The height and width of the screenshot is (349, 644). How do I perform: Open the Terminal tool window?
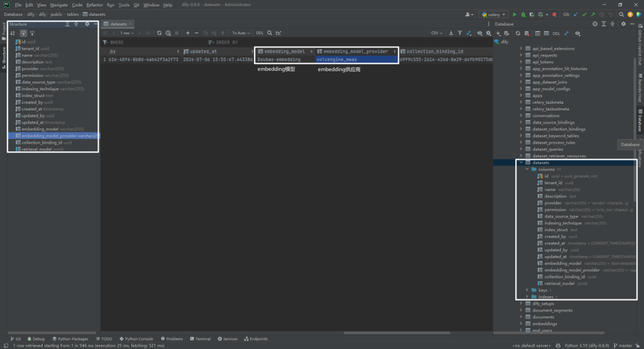click(200, 339)
